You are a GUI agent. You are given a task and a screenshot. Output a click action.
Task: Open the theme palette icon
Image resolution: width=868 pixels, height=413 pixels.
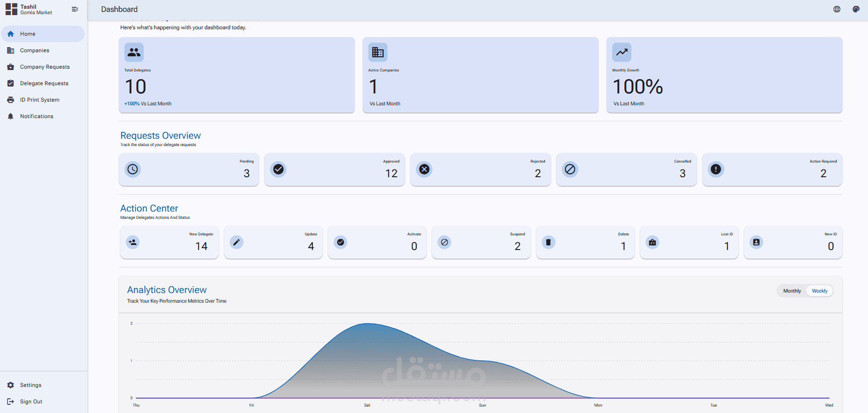coord(856,9)
